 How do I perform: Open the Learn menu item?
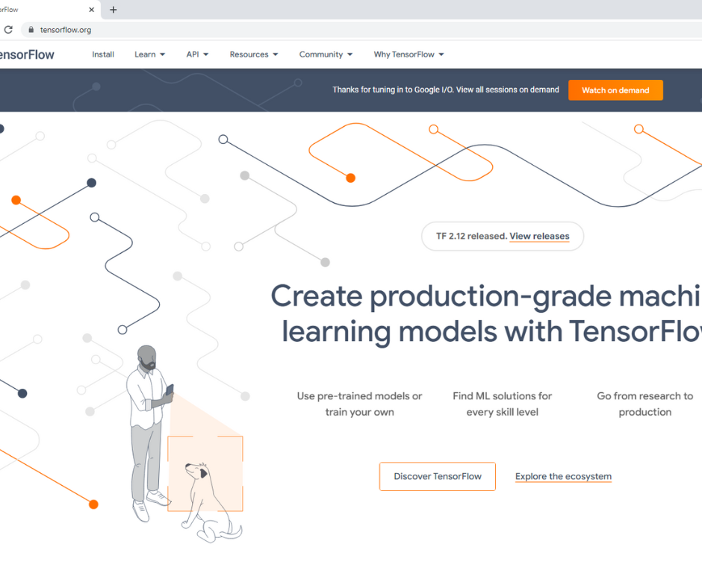click(145, 54)
